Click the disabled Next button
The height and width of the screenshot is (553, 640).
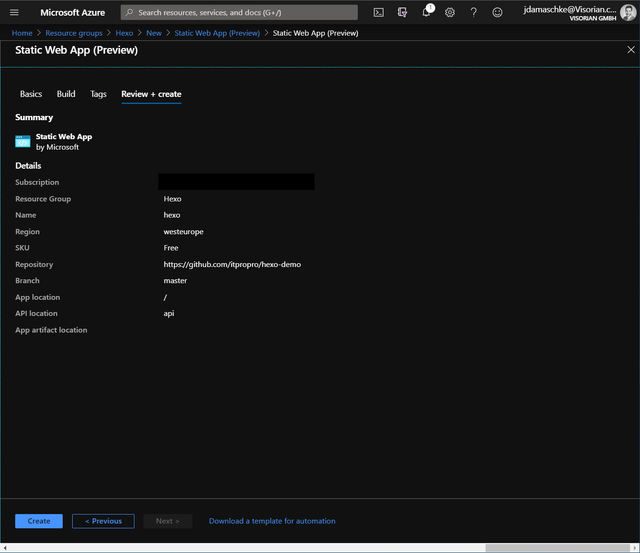click(x=167, y=521)
